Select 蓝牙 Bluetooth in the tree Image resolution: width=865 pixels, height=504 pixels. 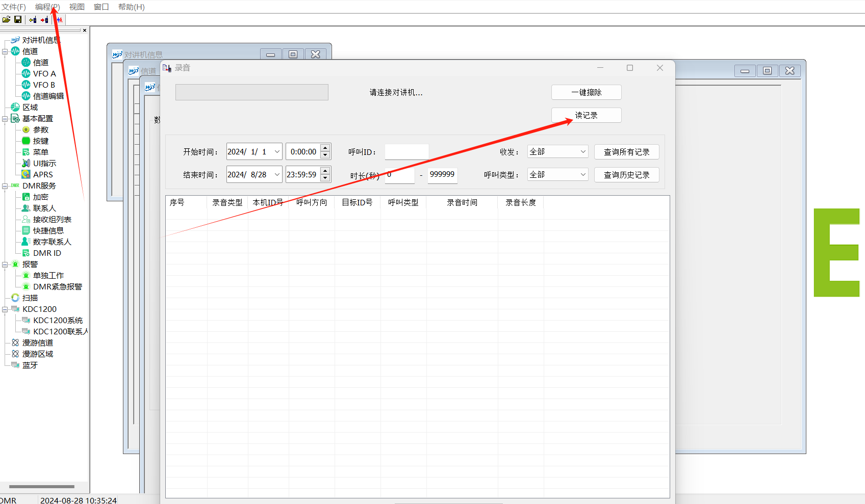pos(30,365)
